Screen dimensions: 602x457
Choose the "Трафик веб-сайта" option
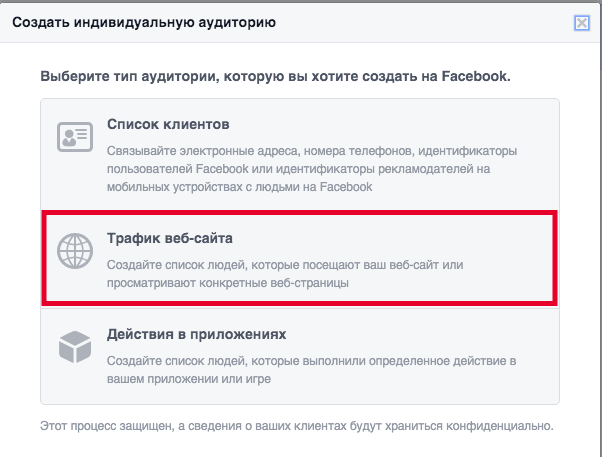[x=299, y=258]
